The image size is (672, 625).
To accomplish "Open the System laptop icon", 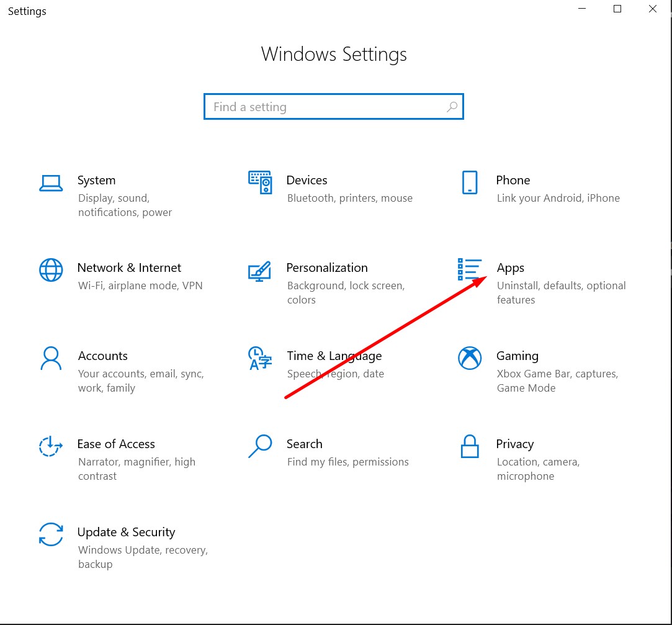I will tap(51, 183).
